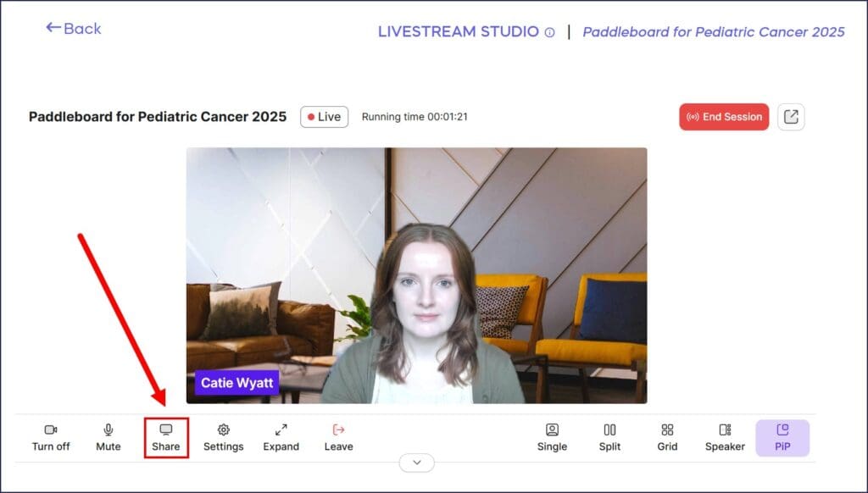Enable Split layout view
The image size is (868, 493).
coord(609,437)
